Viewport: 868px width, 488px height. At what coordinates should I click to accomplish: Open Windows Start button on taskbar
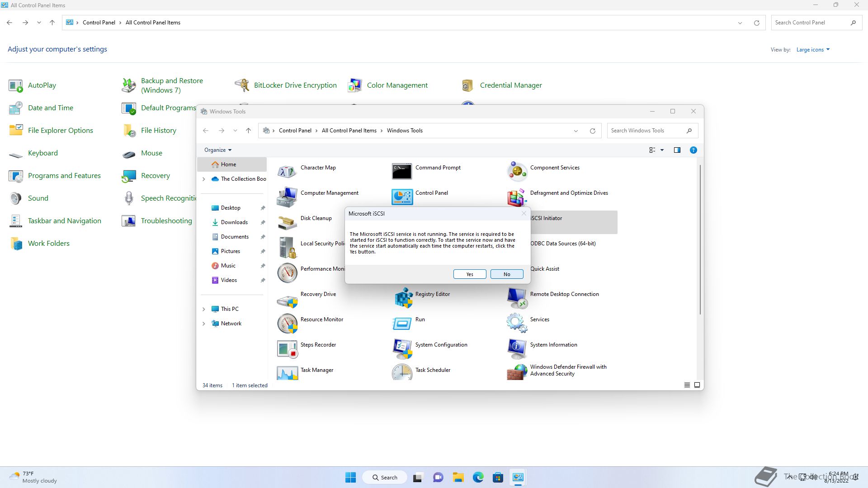point(350,477)
